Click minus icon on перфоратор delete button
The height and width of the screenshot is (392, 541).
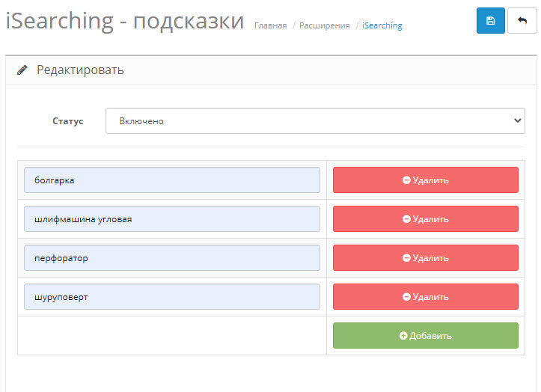[x=406, y=258]
